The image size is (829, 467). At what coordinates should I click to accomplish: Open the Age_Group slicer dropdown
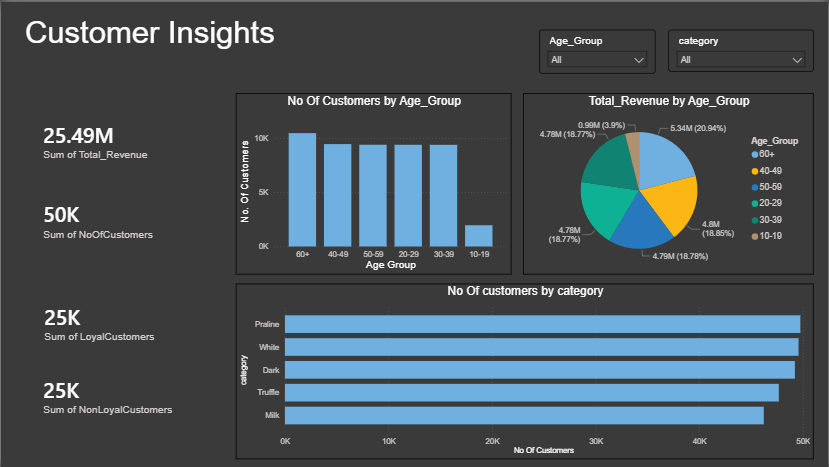(x=597, y=60)
